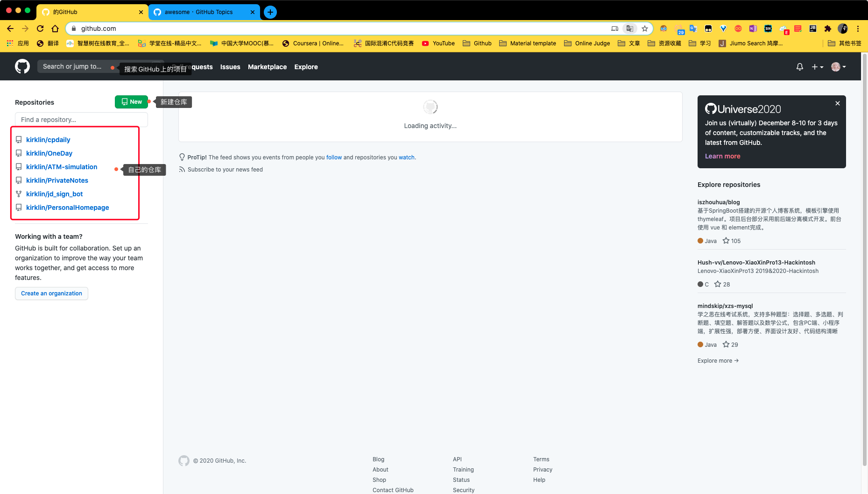
Task: Open the Privacy footer link
Action: point(543,470)
